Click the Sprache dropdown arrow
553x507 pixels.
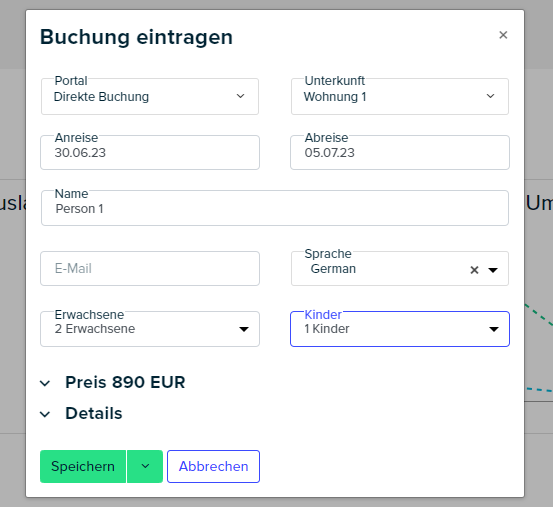[x=493, y=270]
